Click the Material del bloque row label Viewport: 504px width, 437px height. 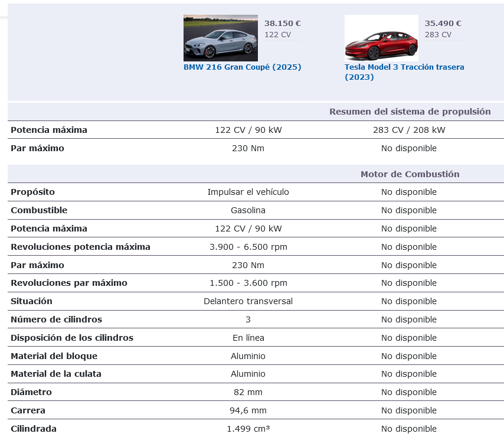(54, 356)
